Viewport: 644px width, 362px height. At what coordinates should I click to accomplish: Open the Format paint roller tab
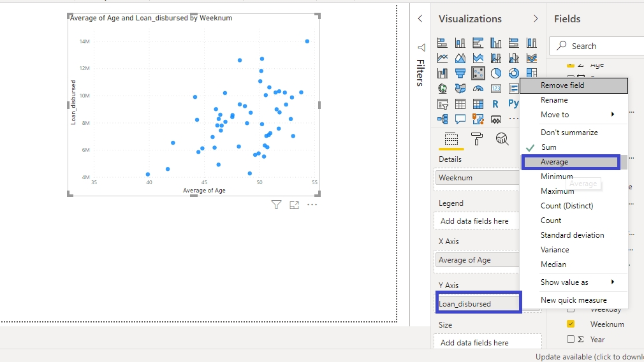[477, 138]
